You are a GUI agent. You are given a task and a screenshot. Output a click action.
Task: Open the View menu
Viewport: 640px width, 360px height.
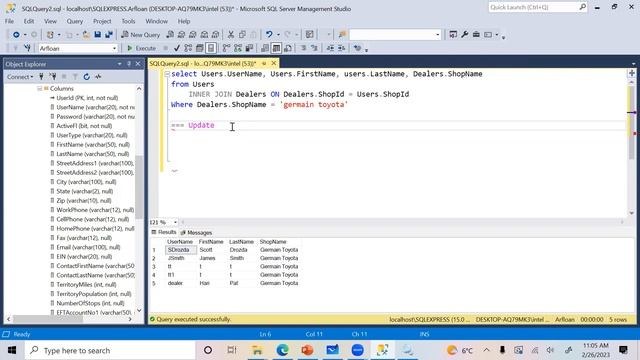[50, 21]
